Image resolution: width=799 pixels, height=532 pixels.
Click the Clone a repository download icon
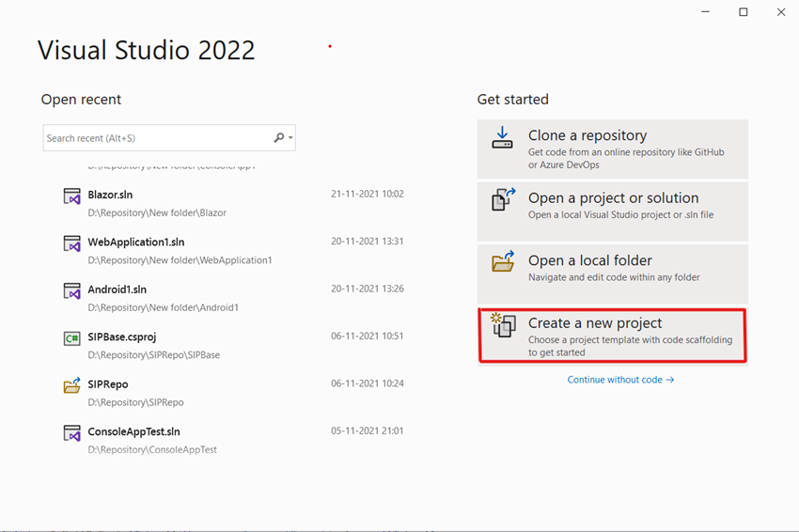tap(502, 137)
